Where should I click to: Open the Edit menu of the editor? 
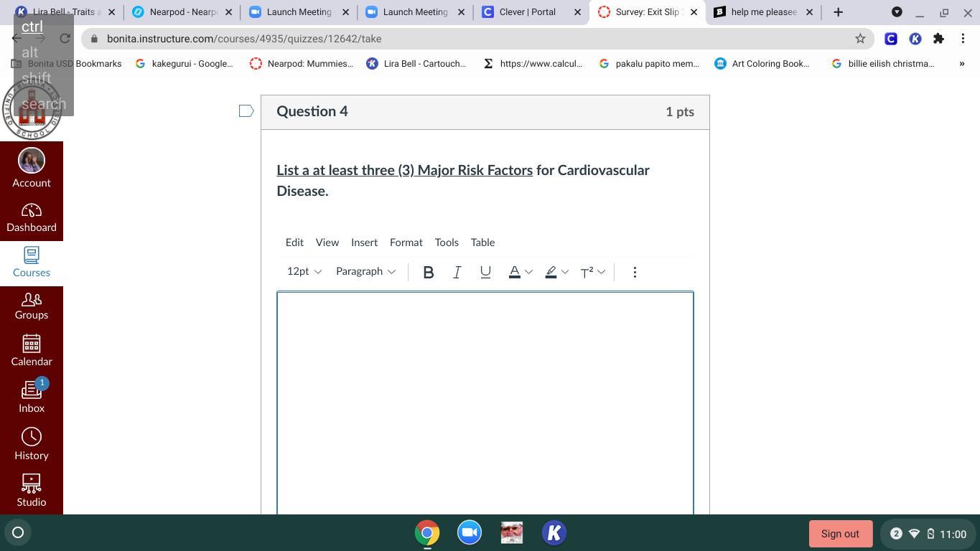click(294, 242)
